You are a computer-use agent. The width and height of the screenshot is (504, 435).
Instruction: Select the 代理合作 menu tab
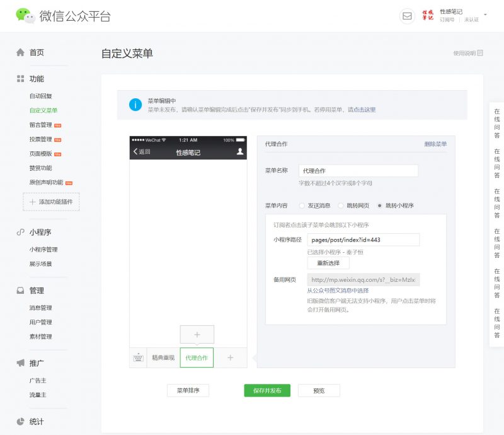pyautogui.click(x=197, y=357)
